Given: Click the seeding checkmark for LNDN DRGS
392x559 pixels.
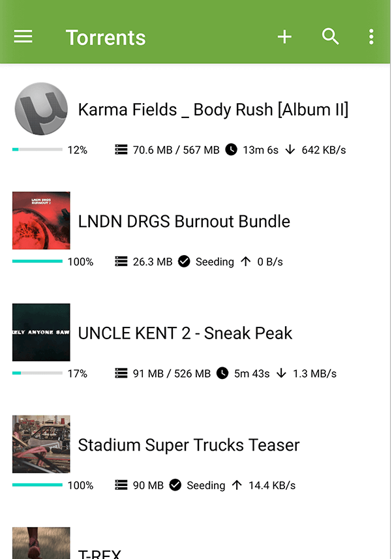Looking at the screenshot, I should click(x=184, y=262).
